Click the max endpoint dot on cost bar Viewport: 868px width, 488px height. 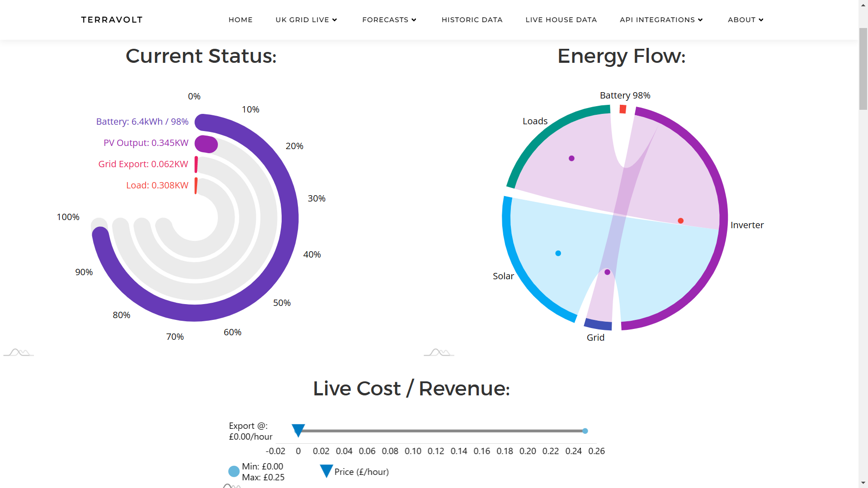click(585, 431)
